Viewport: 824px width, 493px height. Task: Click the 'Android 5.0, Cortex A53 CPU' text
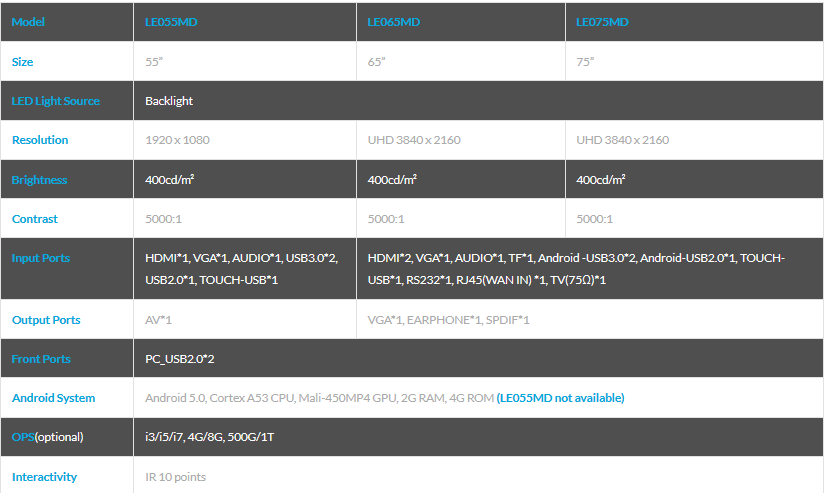[220, 398]
